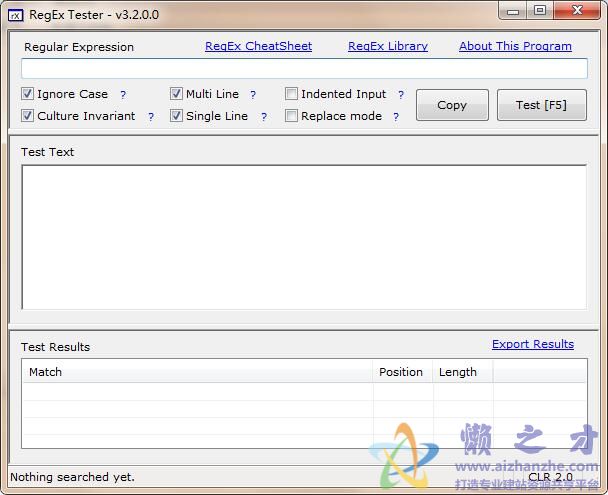The width and height of the screenshot is (608, 495).
Task: Click inside the Test Text area
Action: [x=304, y=237]
